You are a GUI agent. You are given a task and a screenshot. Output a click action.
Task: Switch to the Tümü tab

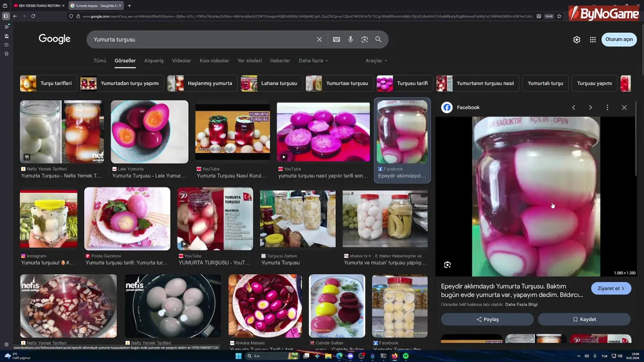pos(100,61)
